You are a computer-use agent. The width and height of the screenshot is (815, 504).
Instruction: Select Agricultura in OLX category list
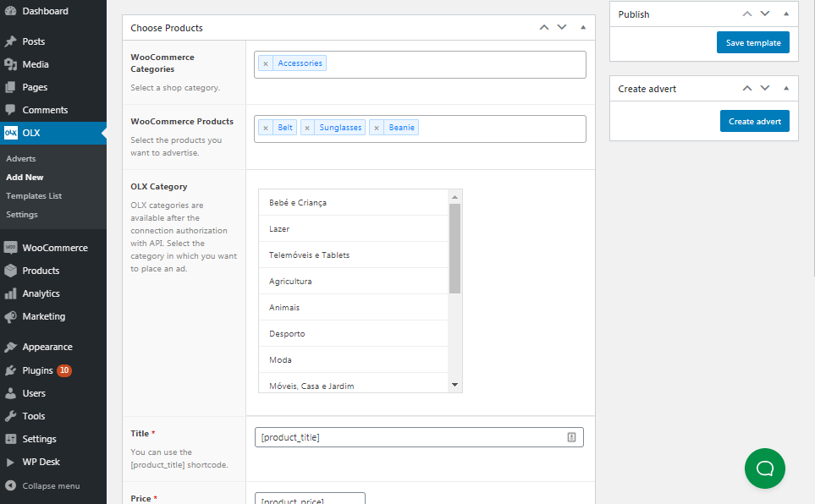click(353, 281)
